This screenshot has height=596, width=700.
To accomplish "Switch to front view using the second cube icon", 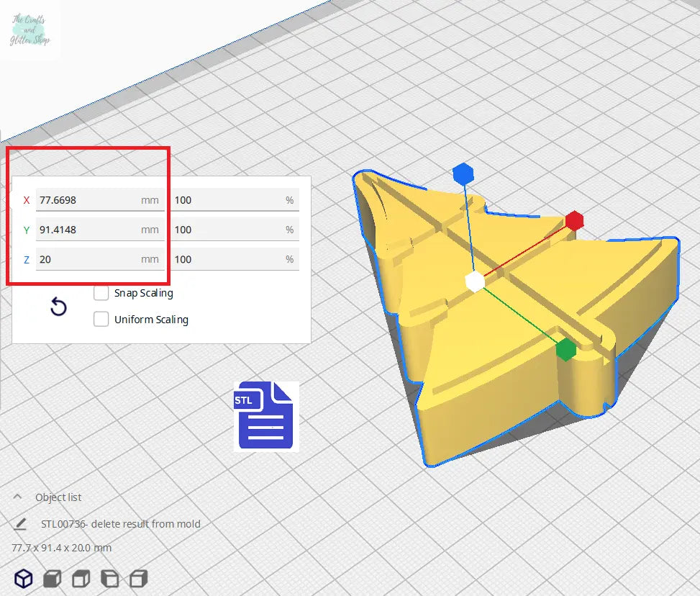I will pos(52,577).
